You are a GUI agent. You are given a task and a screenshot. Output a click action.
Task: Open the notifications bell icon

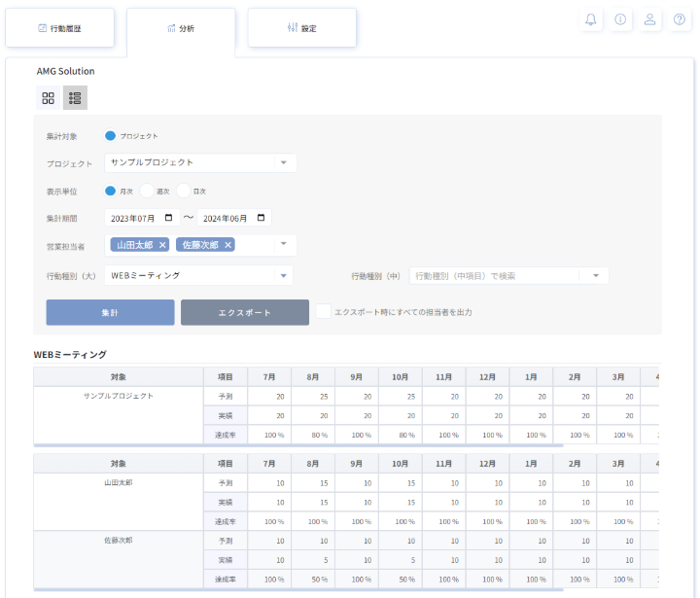coord(591,19)
